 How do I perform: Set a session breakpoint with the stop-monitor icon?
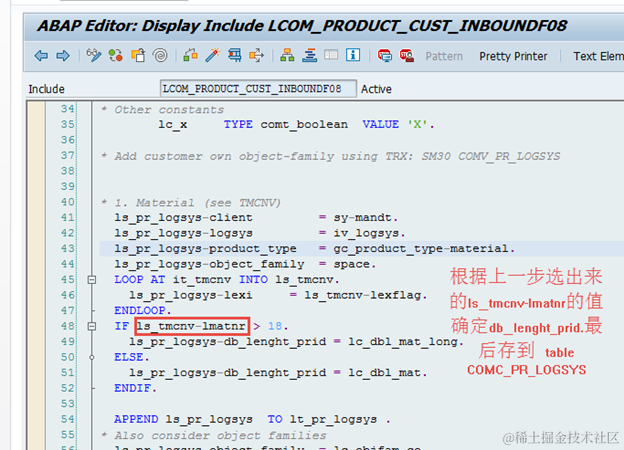point(384,55)
